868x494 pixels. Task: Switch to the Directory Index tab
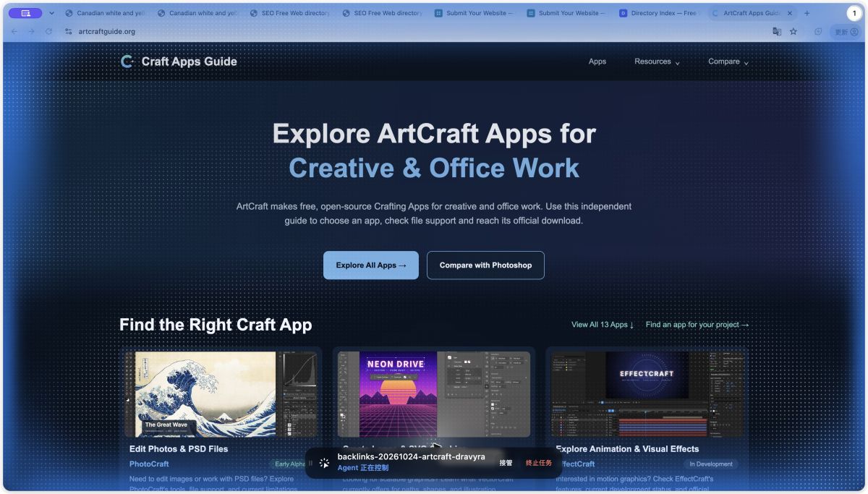click(661, 13)
